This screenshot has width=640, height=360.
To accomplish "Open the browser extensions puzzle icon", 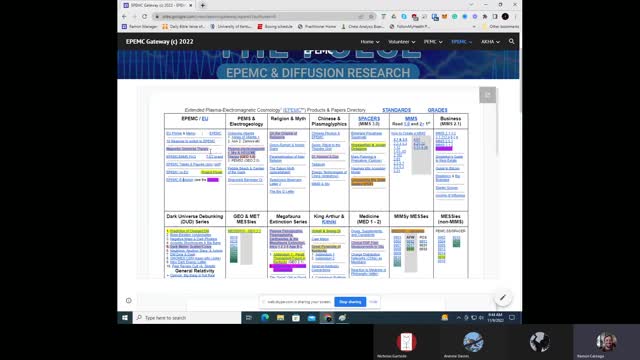I will (x=485, y=16).
